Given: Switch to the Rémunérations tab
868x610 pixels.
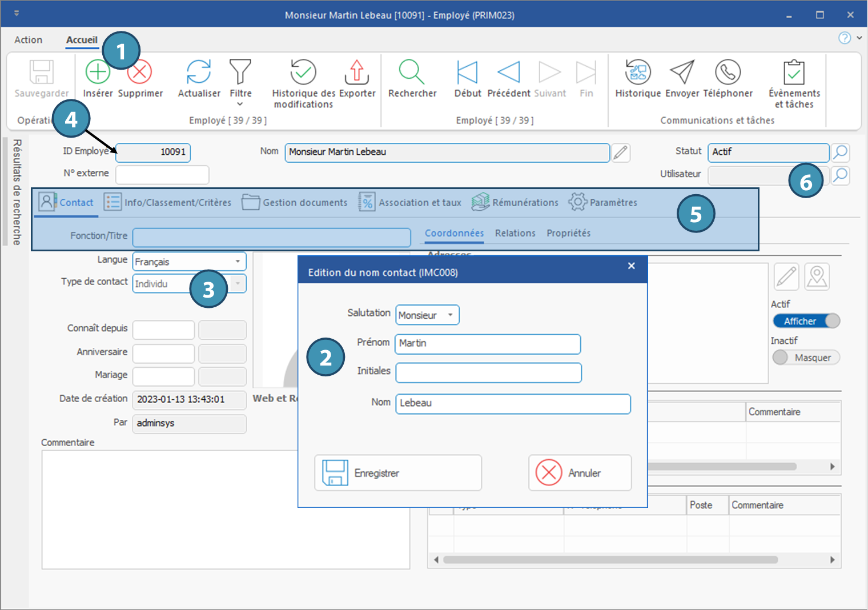Looking at the screenshot, I should click(515, 202).
